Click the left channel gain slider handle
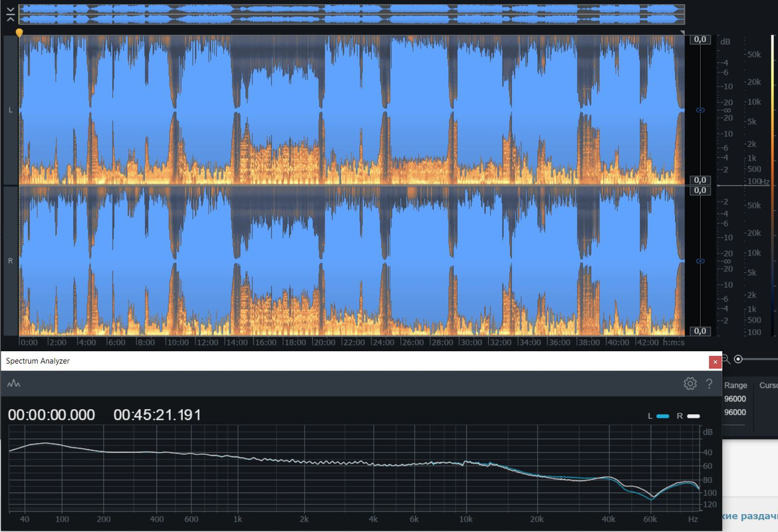The height and width of the screenshot is (532, 778). [x=700, y=110]
